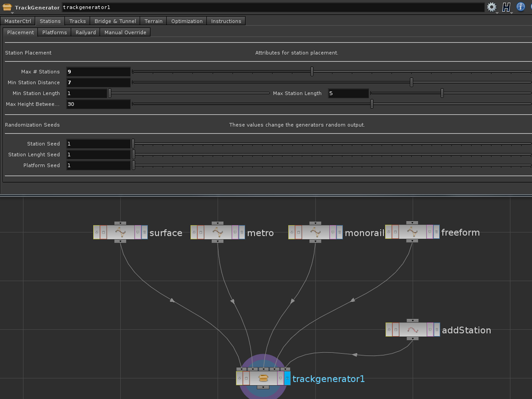The width and height of the screenshot is (532, 399).
Task: Open the Railyard subtab
Action: pos(85,32)
